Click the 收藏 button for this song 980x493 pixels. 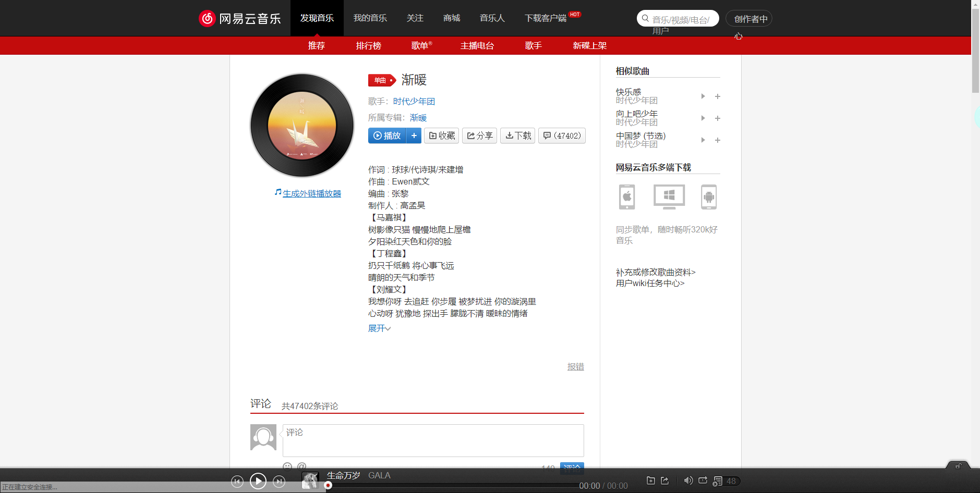(441, 135)
